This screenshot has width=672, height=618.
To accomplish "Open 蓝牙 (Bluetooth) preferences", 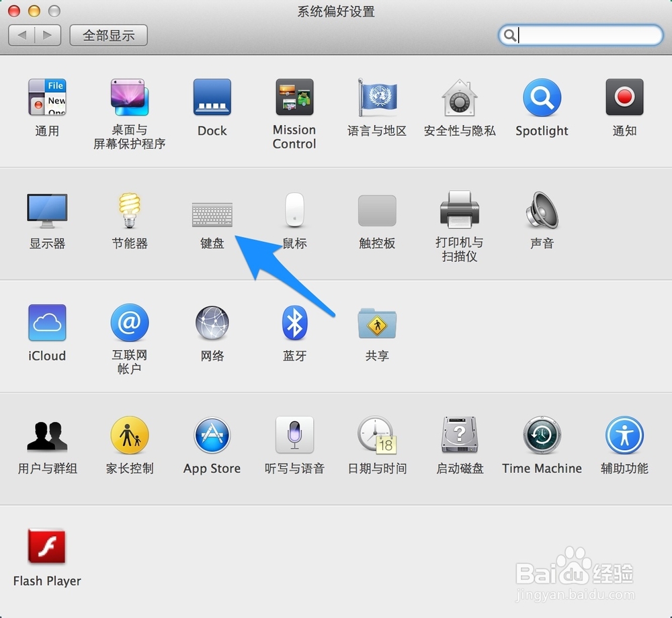I will tap(294, 322).
